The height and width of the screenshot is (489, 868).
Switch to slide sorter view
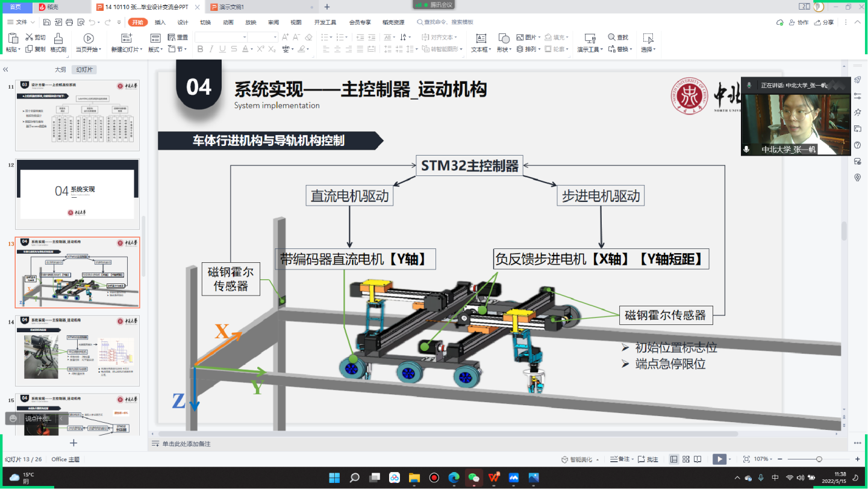[685, 459]
